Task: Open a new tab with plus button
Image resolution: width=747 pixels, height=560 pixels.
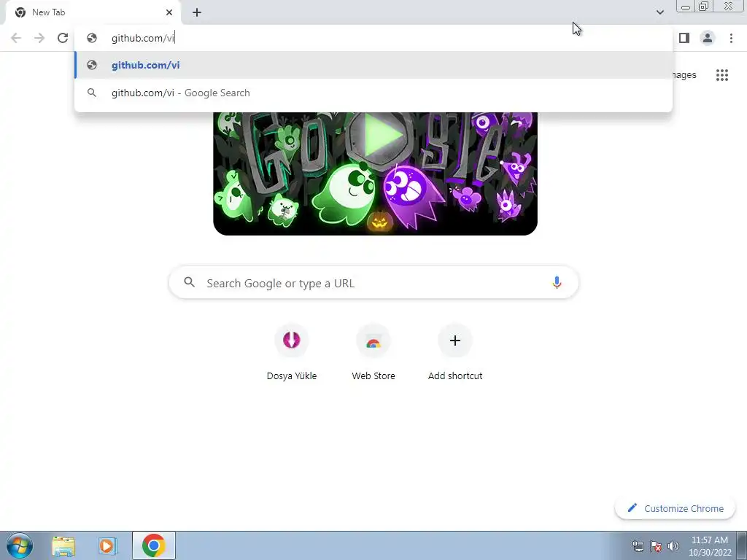Action: click(197, 12)
